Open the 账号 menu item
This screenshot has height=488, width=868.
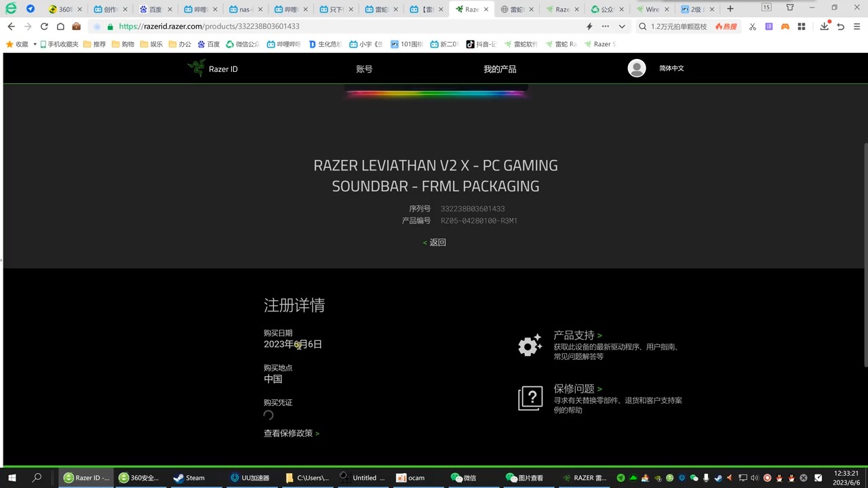pos(364,69)
